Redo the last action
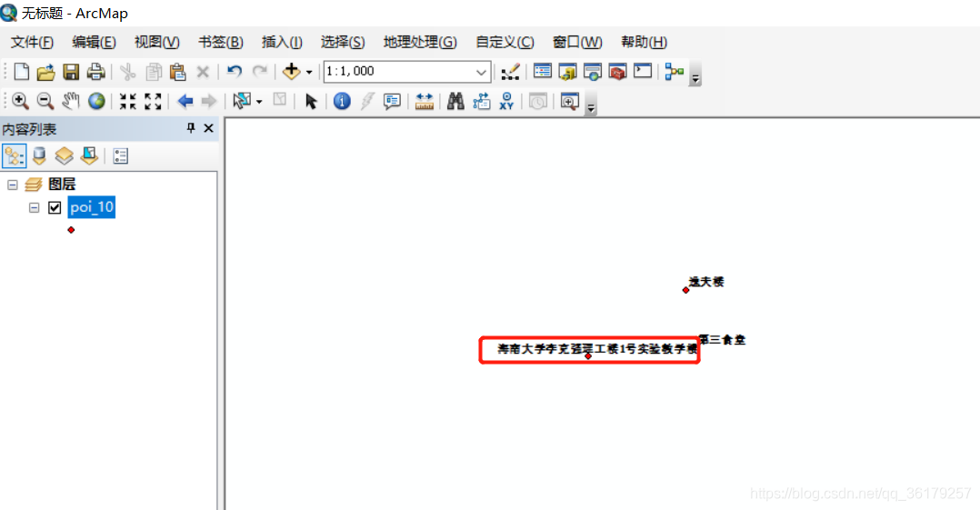 click(259, 72)
